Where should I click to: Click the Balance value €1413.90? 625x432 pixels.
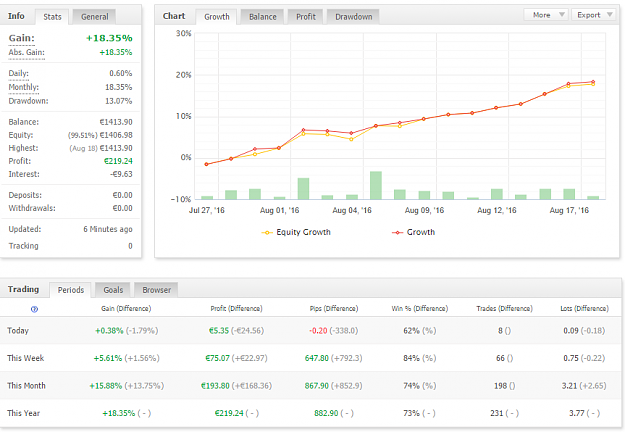tap(116, 122)
